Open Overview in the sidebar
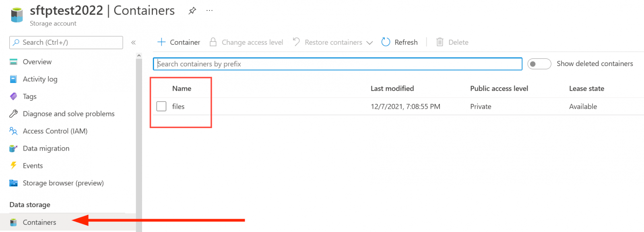 (x=37, y=62)
